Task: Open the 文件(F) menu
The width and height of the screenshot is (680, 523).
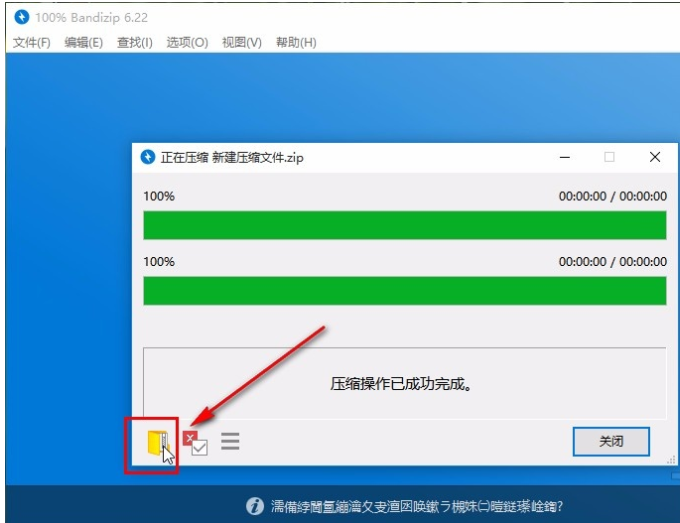Action: click(x=32, y=42)
